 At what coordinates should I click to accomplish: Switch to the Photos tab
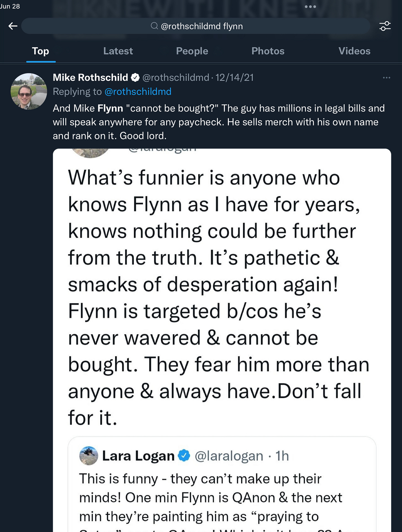[x=268, y=51]
